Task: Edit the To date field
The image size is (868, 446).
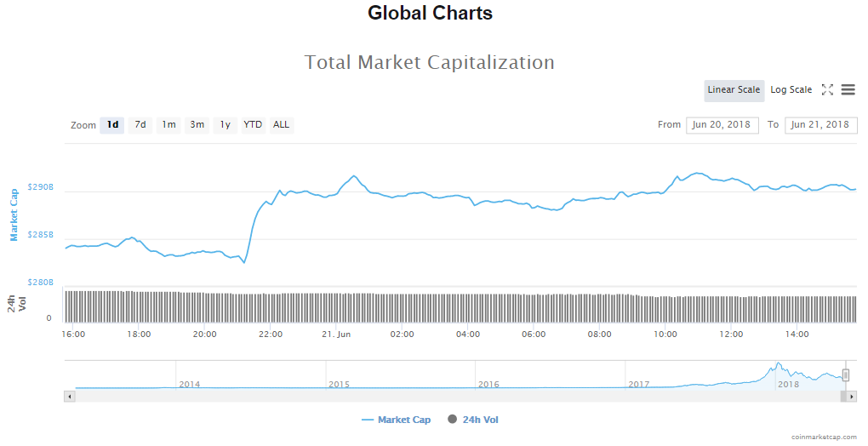Action: coord(819,125)
